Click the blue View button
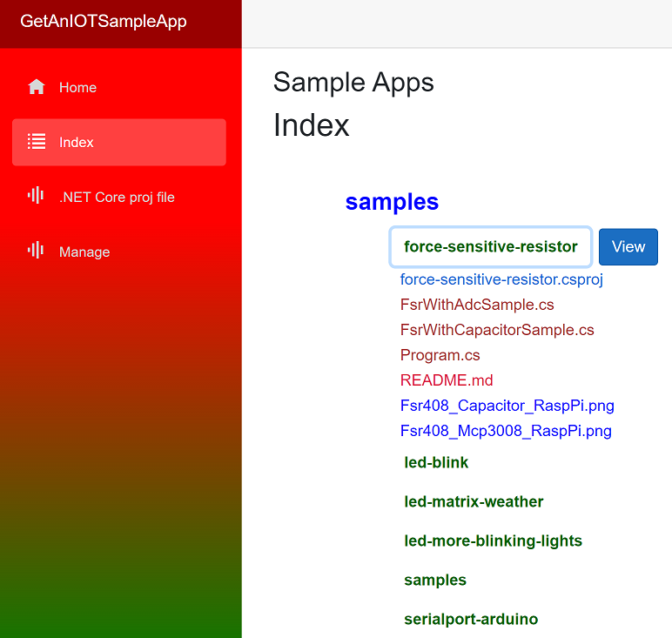Screen dimensions: 672x638 pyautogui.click(x=628, y=247)
